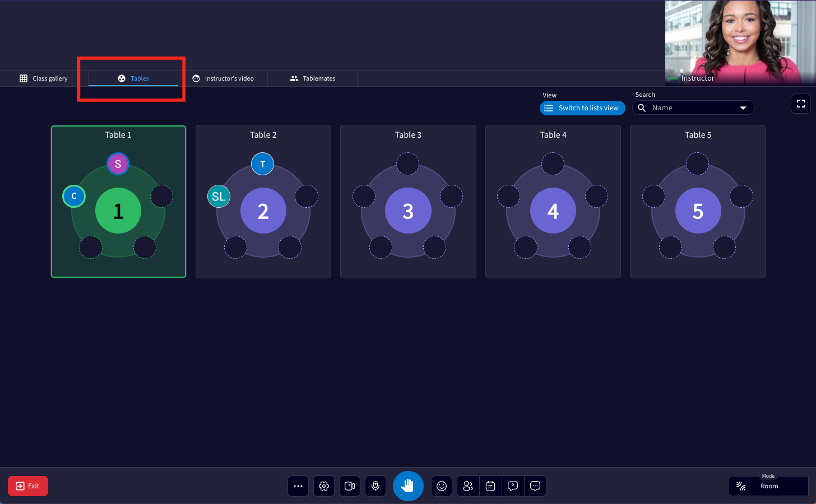Open the Mode Room selector

coord(768,486)
